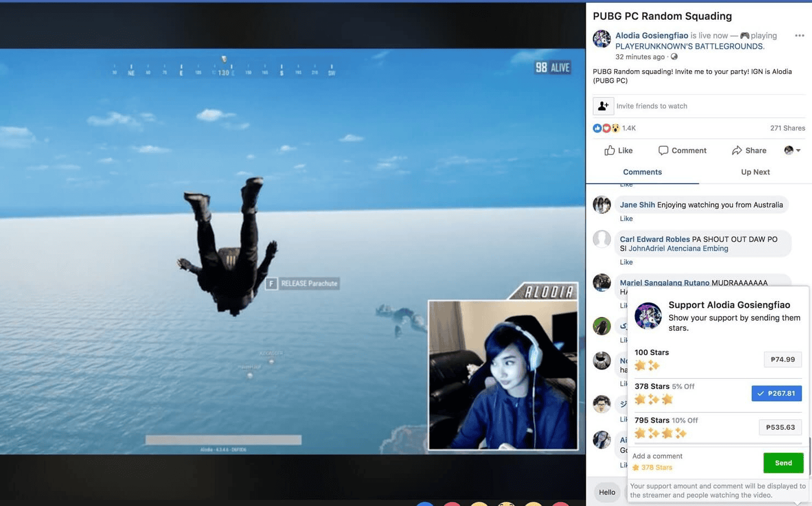Click the 378 Stars star icons
The image size is (812, 506).
point(654,400)
